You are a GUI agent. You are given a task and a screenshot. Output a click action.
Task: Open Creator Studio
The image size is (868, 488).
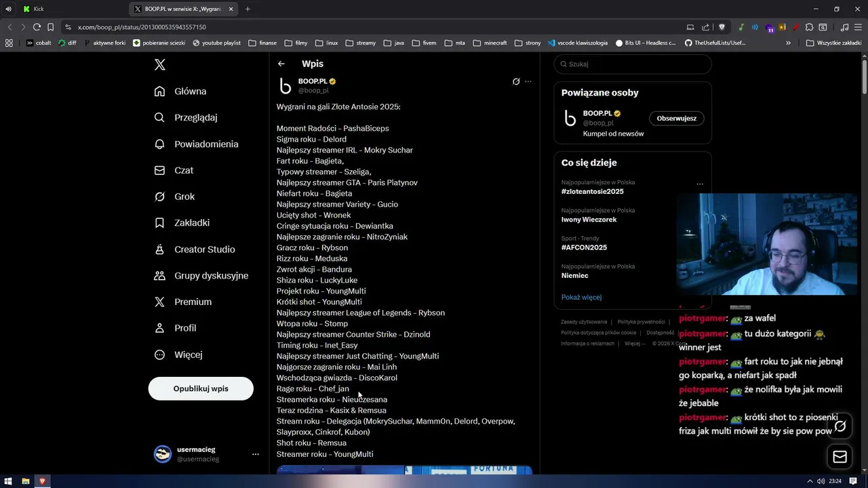195,249
